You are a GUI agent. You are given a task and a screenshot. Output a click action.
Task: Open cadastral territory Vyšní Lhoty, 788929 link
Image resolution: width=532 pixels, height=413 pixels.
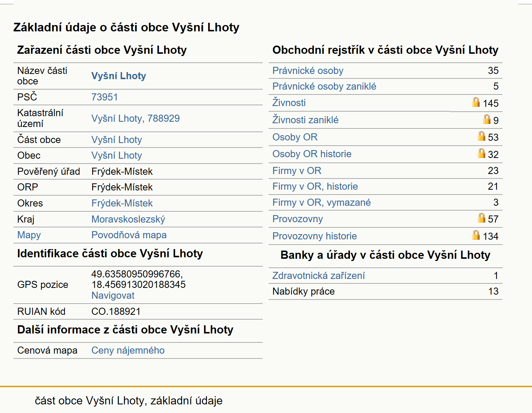[135, 118]
